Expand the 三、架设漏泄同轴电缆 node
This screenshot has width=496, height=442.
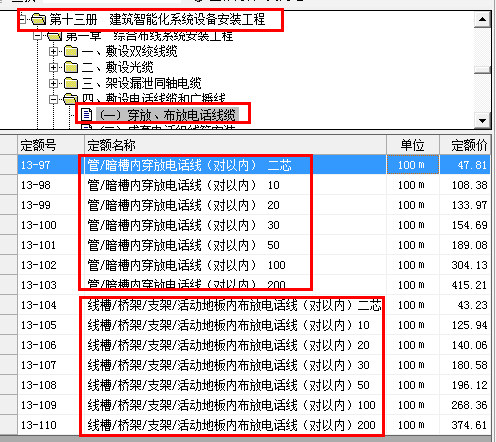coord(53,83)
